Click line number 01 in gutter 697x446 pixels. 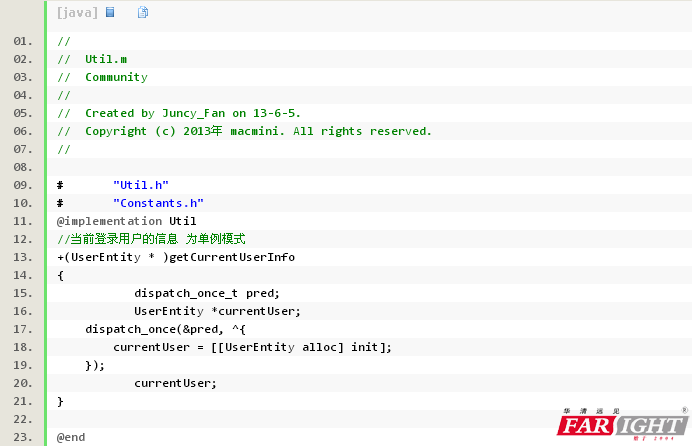coord(24,41)
